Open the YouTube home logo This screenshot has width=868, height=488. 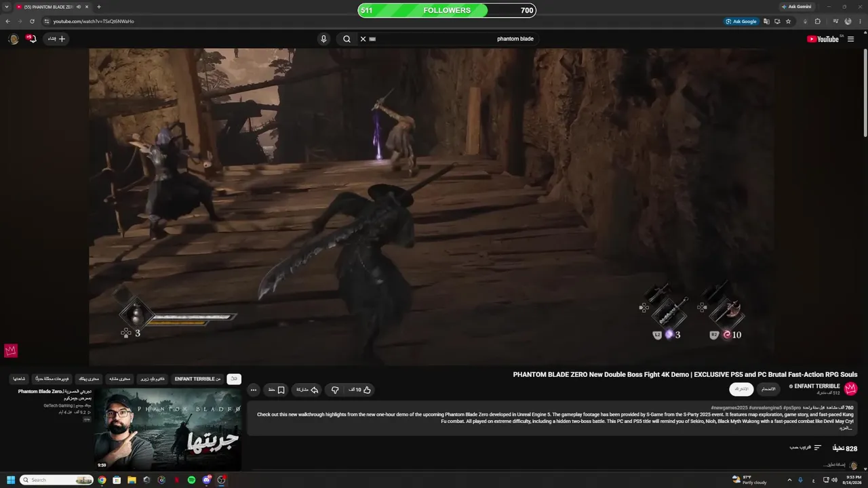[823, 39]
